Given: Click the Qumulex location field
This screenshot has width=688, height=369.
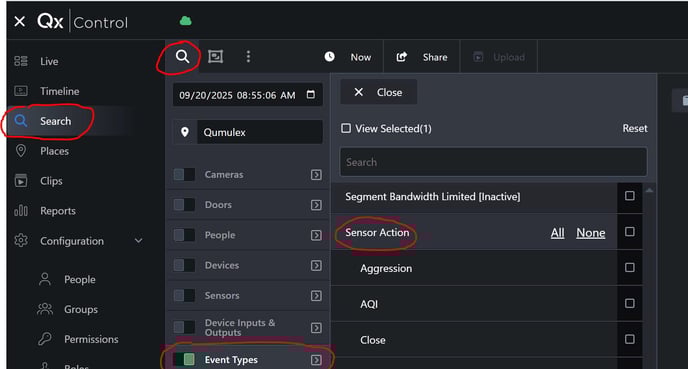Looking at the screenshot, I should [x=260, y=132].
